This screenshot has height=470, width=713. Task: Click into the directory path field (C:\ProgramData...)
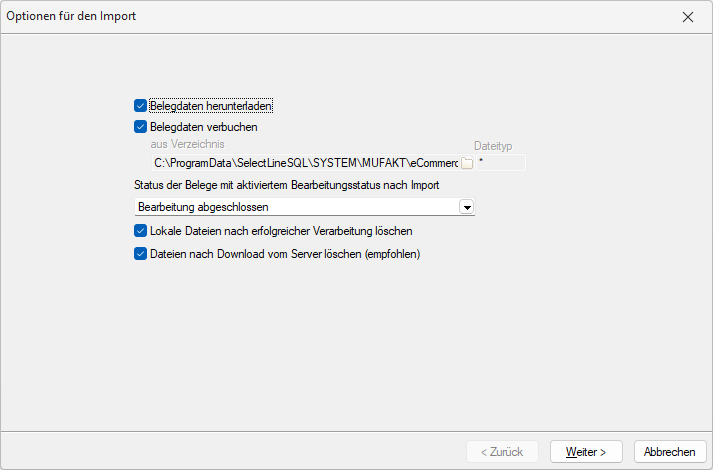[304, 163]
